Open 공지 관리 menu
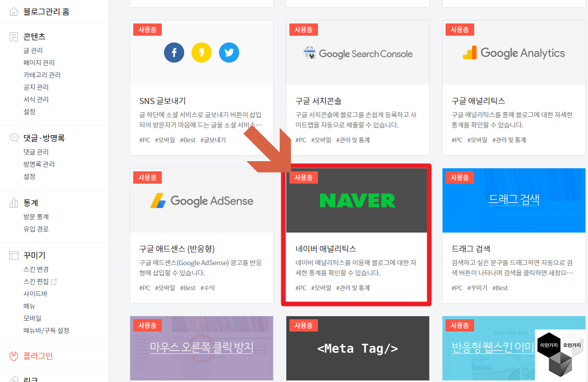 36,87
